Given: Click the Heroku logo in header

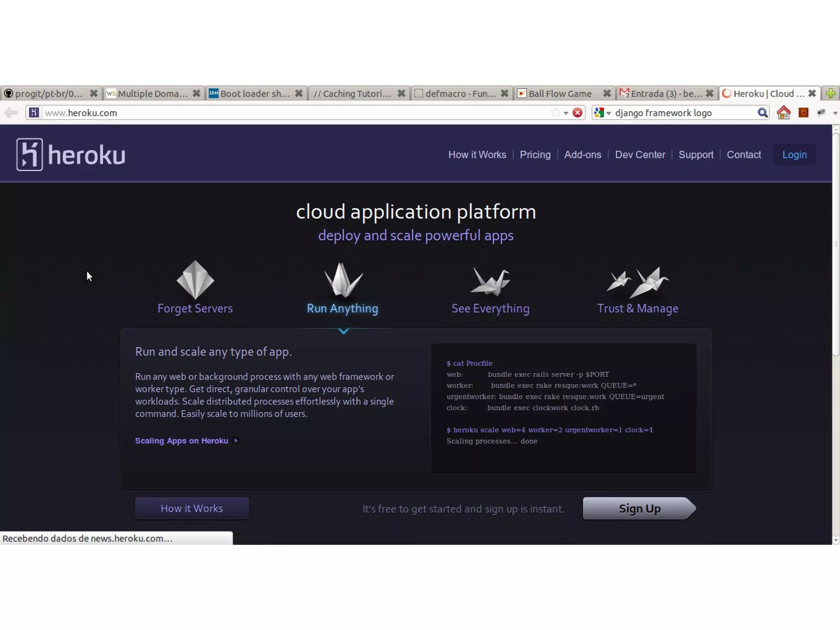Looking at the screenshot, I should click(71, 155).
